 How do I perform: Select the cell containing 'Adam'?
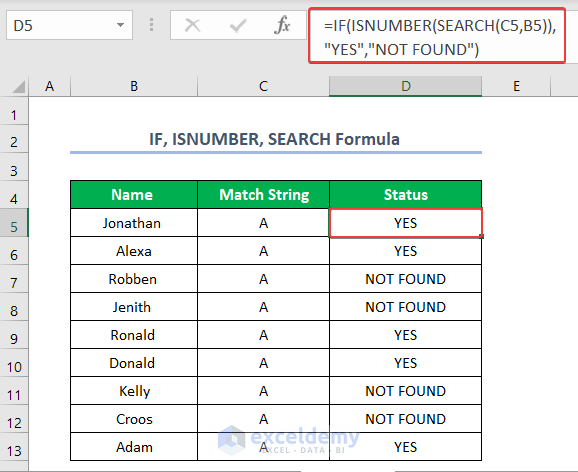click(x=134, y=447)
